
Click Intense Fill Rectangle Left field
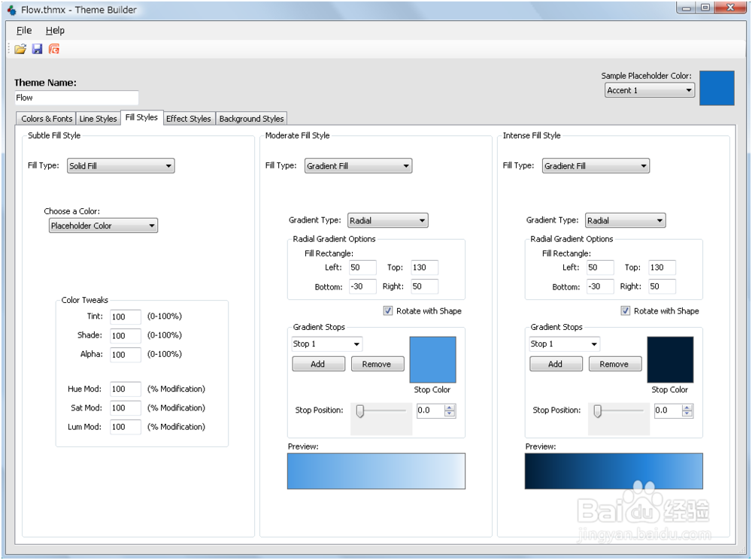pos(600,268)
